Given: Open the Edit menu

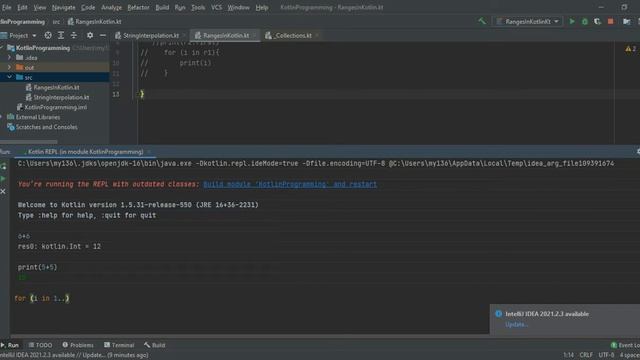Looking at the screenshot, I should [x=22, y=7].
